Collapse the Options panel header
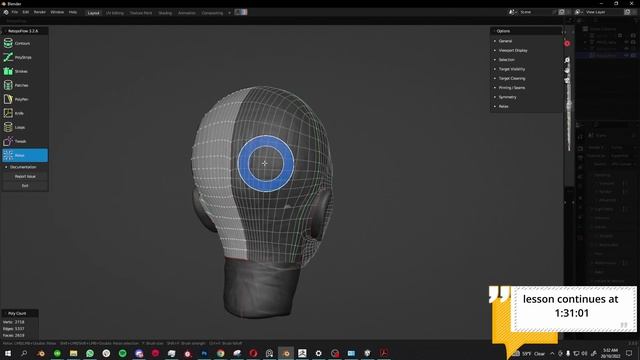640x360 pixels. [526, 31]
